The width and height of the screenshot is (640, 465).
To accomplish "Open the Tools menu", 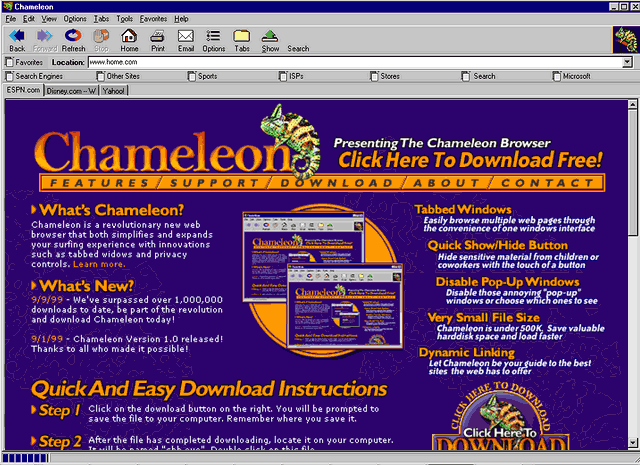I will [124, 19].
